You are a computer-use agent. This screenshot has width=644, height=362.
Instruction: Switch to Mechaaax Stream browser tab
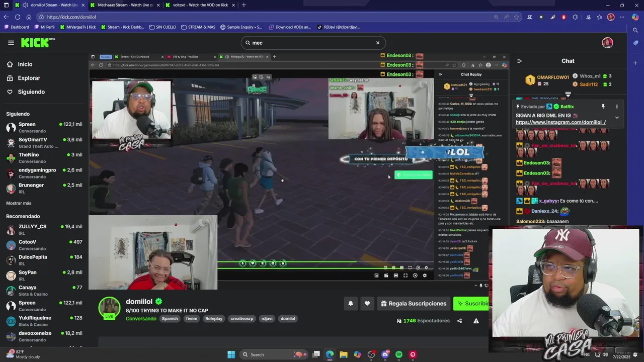(x=125, y=5)
